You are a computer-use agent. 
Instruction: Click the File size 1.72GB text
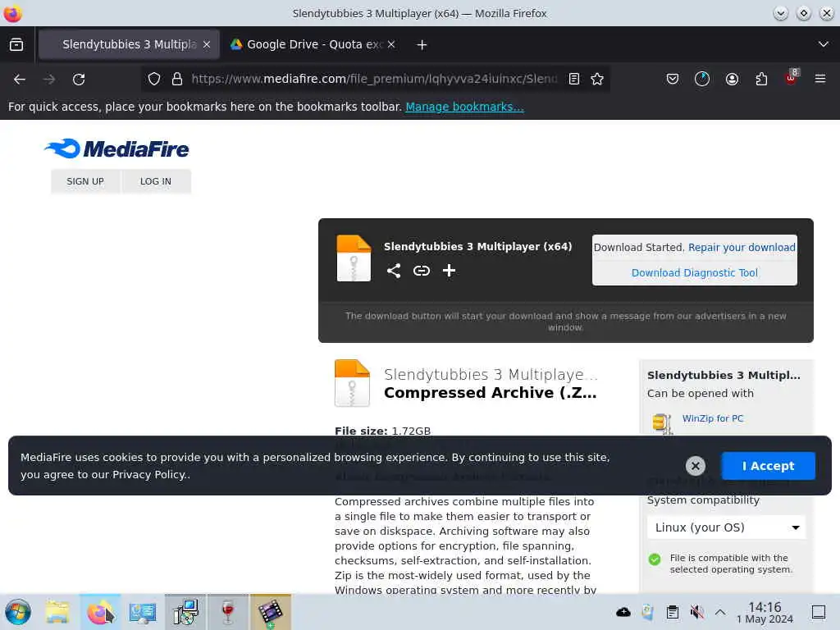point(382,431)
